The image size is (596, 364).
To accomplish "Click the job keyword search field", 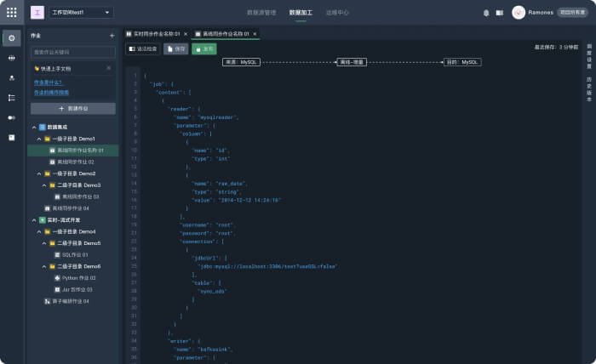I will click(x=72, y=52).
